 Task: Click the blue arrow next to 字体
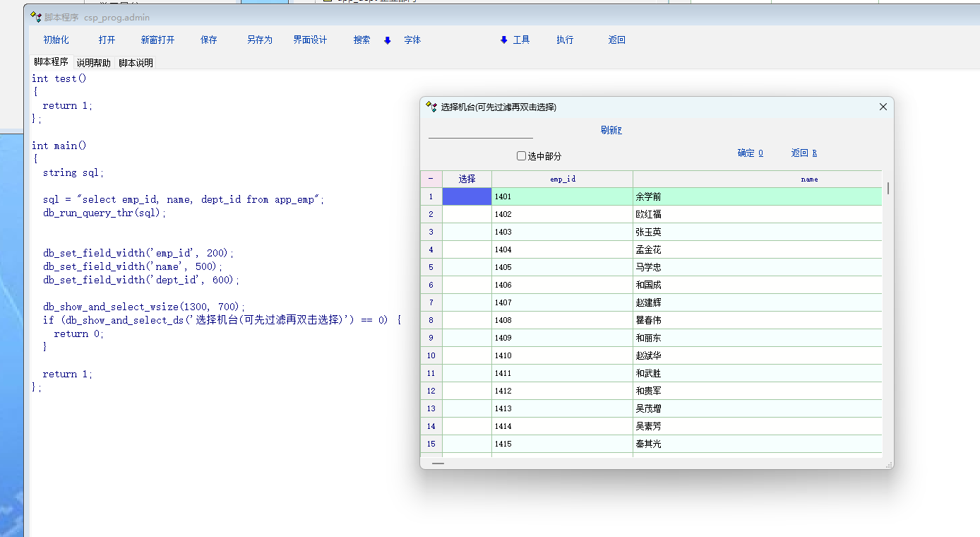coord(388,40)
